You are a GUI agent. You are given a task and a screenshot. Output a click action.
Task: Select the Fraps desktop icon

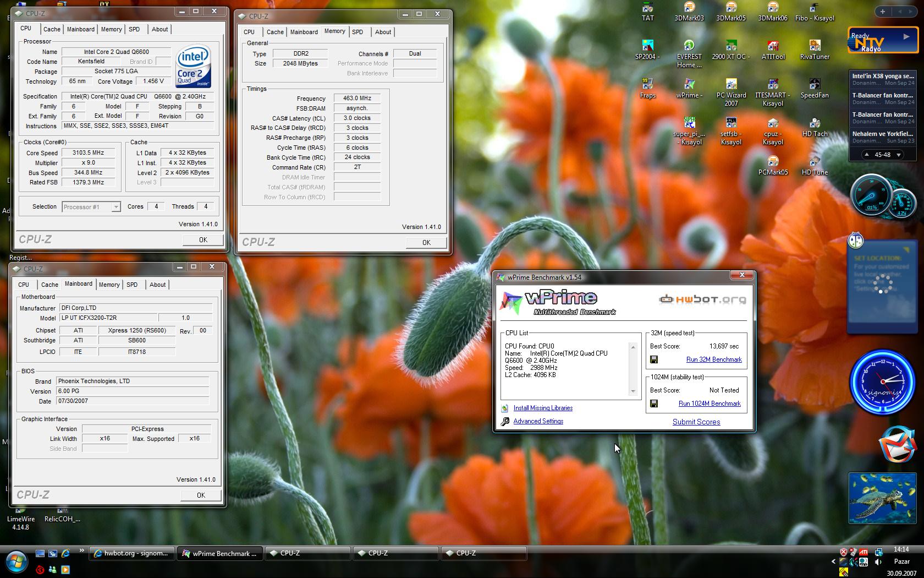tap(647, 88)
